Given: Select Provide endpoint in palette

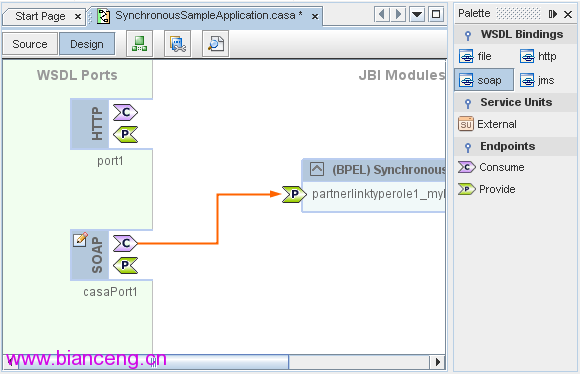Looking at the screenshot, I should pyautogui.click(x=487, y=189).
